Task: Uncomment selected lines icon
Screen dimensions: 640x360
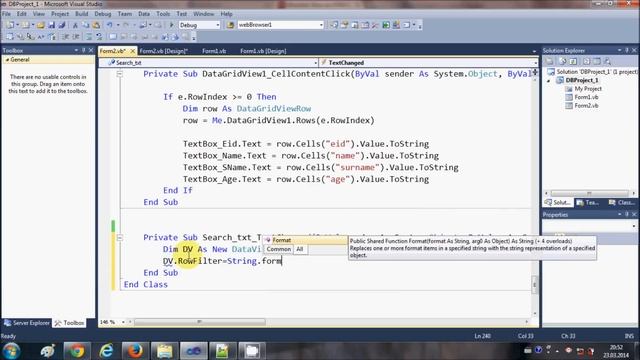Action: [x=99, y=37]
